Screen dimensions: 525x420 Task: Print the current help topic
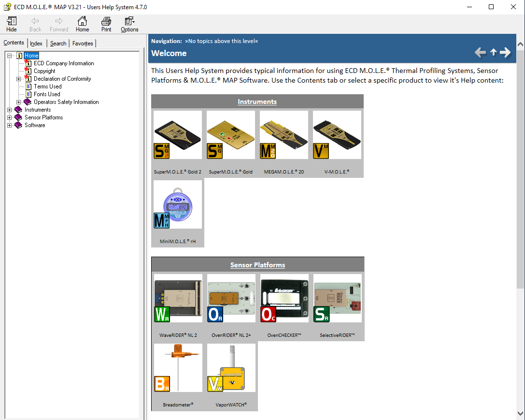106,24
